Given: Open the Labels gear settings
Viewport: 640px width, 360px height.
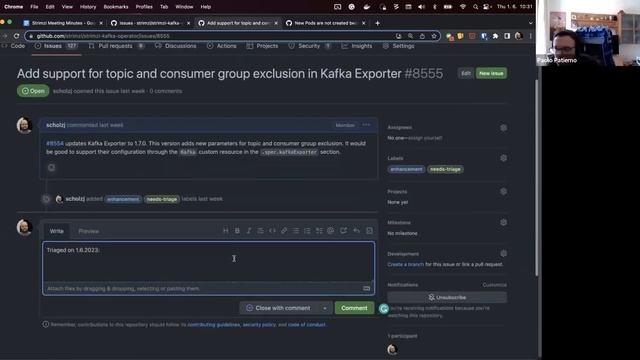Looking at the screenshot, I should click(x=504, y=158).
